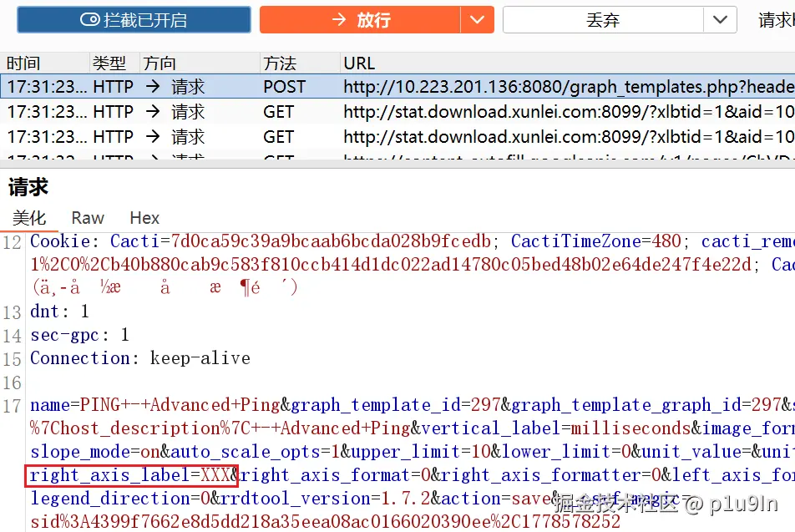Screen dimensions: 795x532
Task: Click the slope_mode=on parameter
Action: click(x=95, y=451)
